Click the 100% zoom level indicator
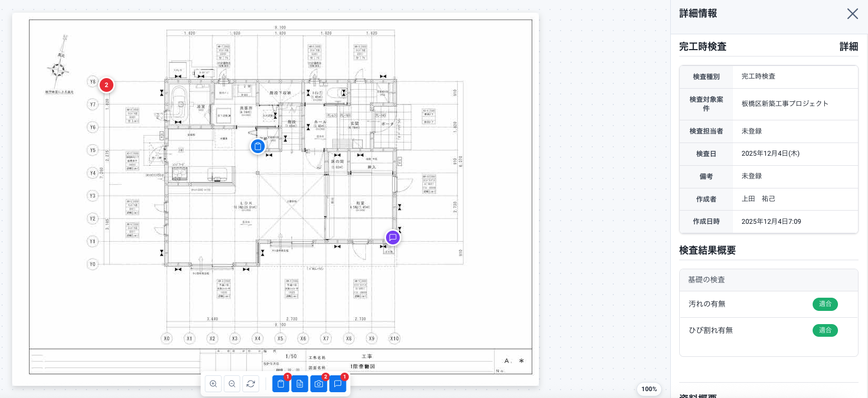Image resolution: width=868 pixels, height=398 pixels. coord(649,389)
